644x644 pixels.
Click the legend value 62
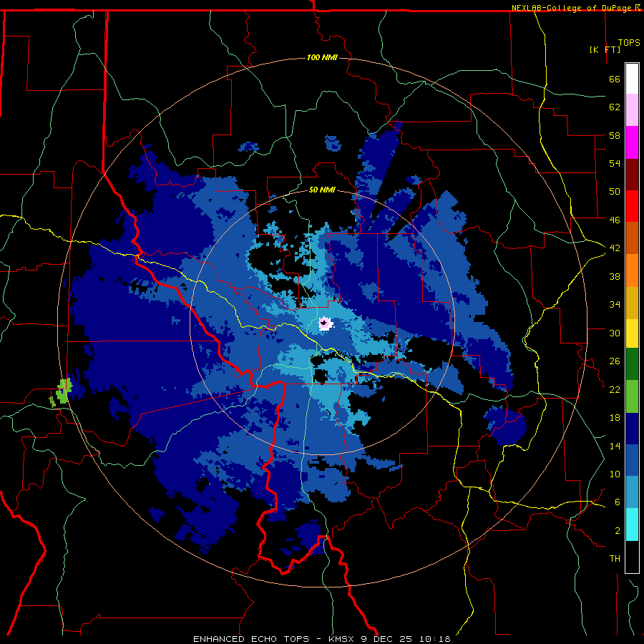pos(615,107)
